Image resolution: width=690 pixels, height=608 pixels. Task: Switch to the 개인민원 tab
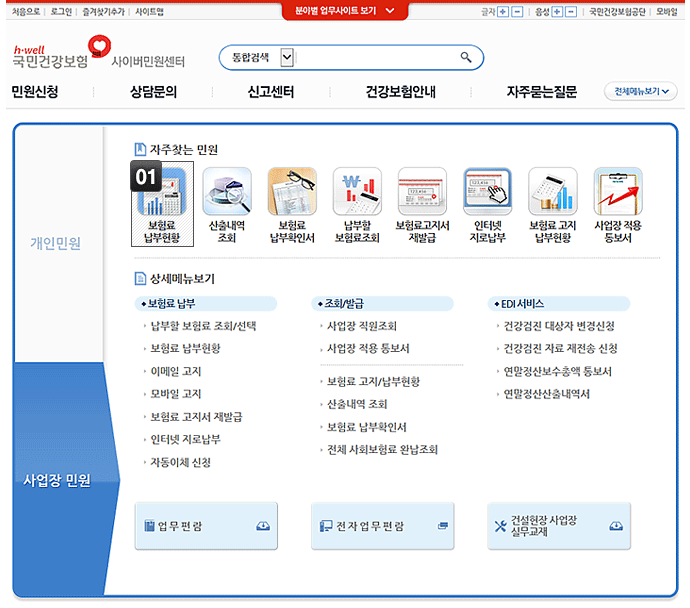(x=56, y=243)
